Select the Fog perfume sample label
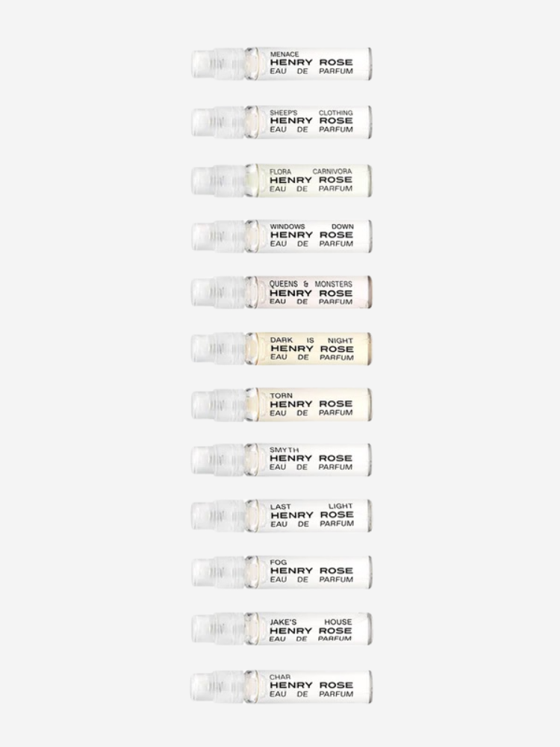This screenshot has height=747, width=560. pos(311,571)
